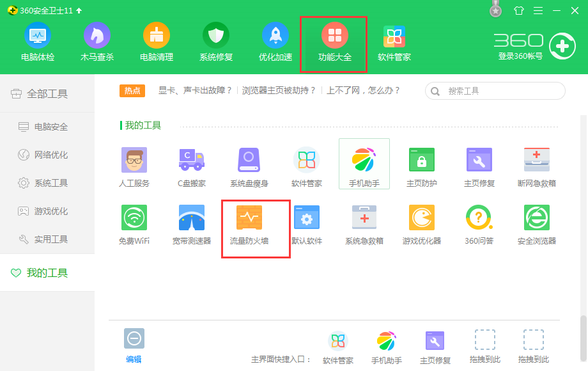Click the upgrade arrow next to 360安全卫士11
Image resolution: width=588 pixels, height=371 pixels.
click(79, 10)
